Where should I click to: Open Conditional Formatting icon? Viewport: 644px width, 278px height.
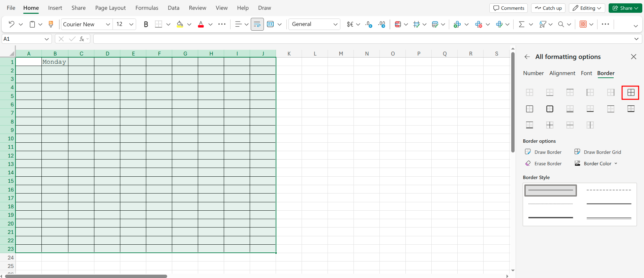(398, 24)
